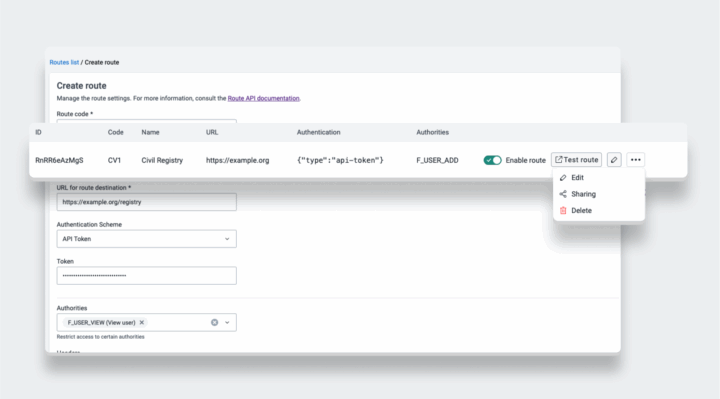Screen dimensions: 720x399
Task: Open the Route API documentation link
Action: point(264,98)
